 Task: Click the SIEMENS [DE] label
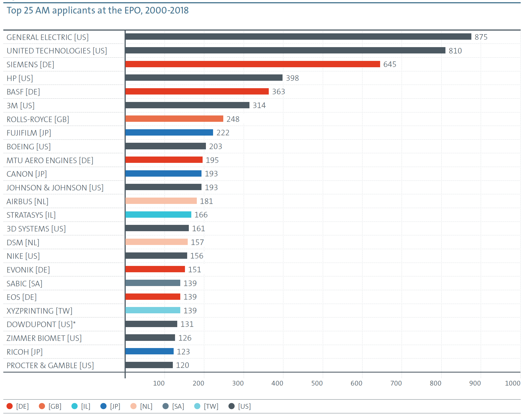pyautogui.click(x=30, y=64)
